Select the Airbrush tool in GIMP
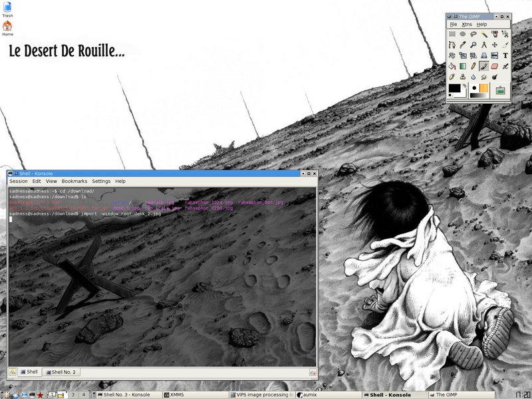This screenshot has height=399, width=532. (x=505, y=66)
